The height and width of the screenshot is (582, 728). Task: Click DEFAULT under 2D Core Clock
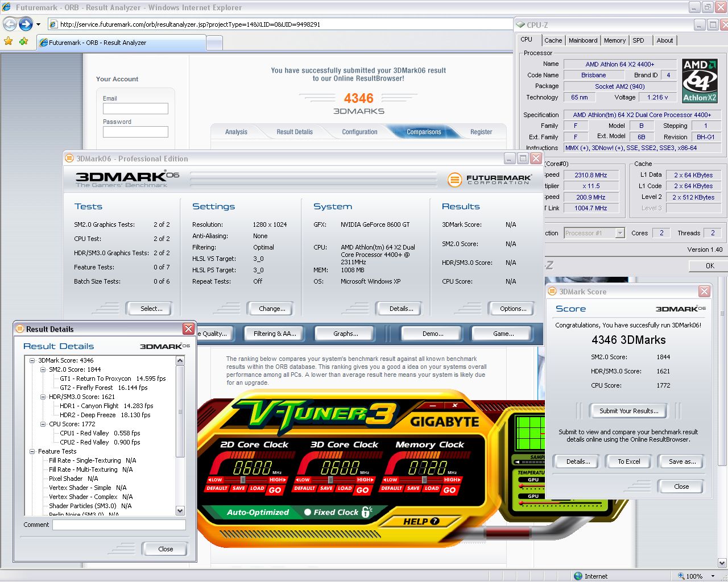[217, 488]
